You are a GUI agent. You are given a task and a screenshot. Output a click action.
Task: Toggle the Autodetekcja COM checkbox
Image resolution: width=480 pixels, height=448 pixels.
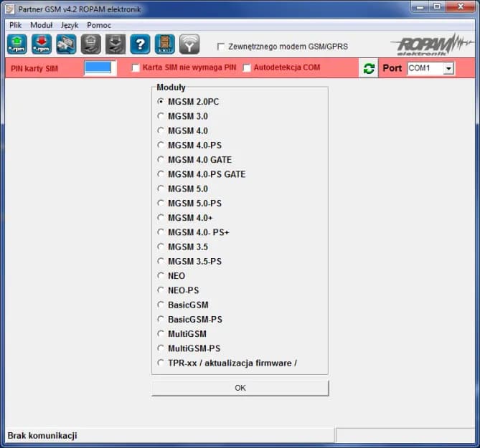[247, 68]
